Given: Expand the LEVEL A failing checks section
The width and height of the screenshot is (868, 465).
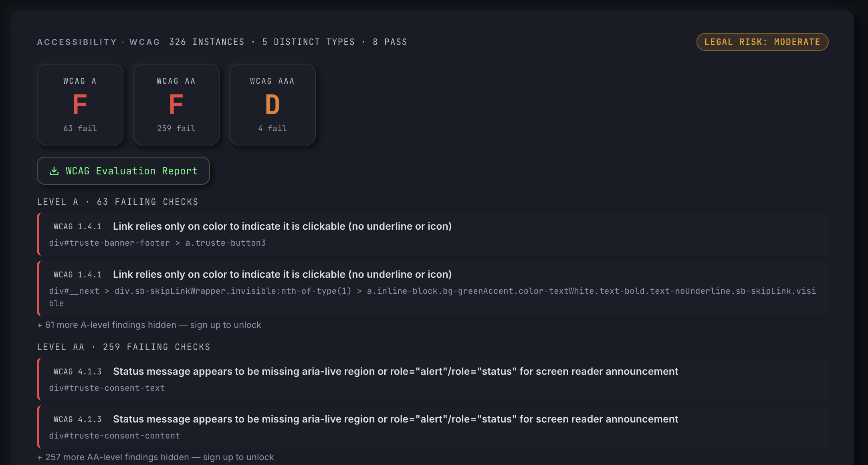Looking at the screenshot, I should (x=117, y=202).
